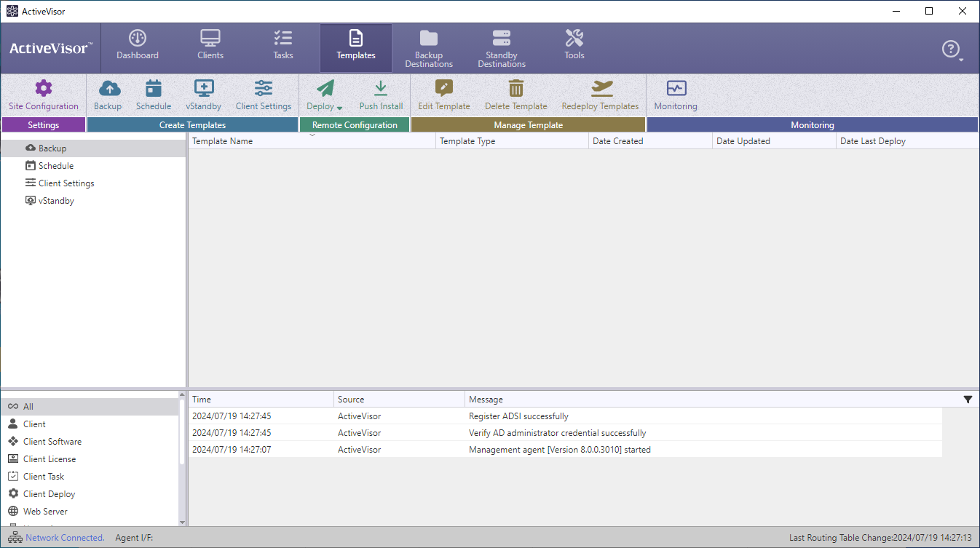
Task: Select the All log filter
Action: [x=89, y=407]
